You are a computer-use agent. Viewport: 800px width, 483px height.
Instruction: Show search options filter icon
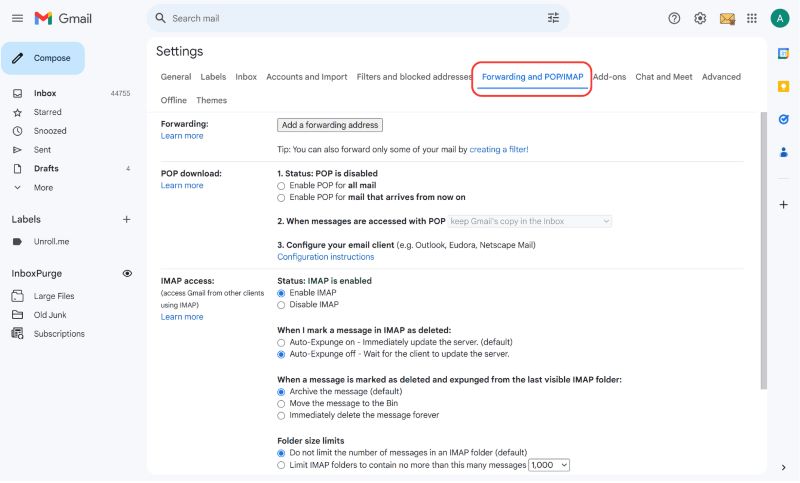553,18
